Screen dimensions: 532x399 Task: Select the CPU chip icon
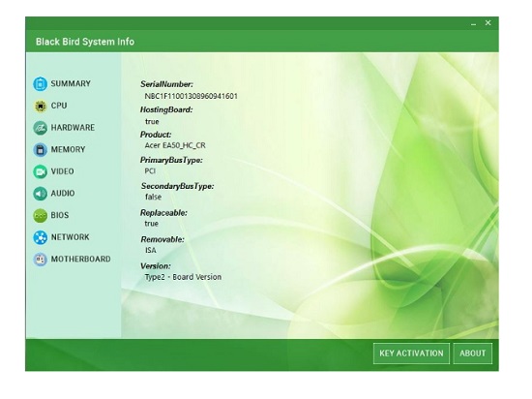point(40,106)
